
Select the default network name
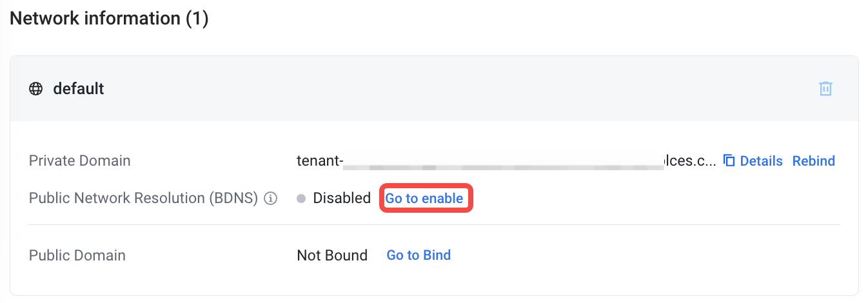(x=79, y=88)
